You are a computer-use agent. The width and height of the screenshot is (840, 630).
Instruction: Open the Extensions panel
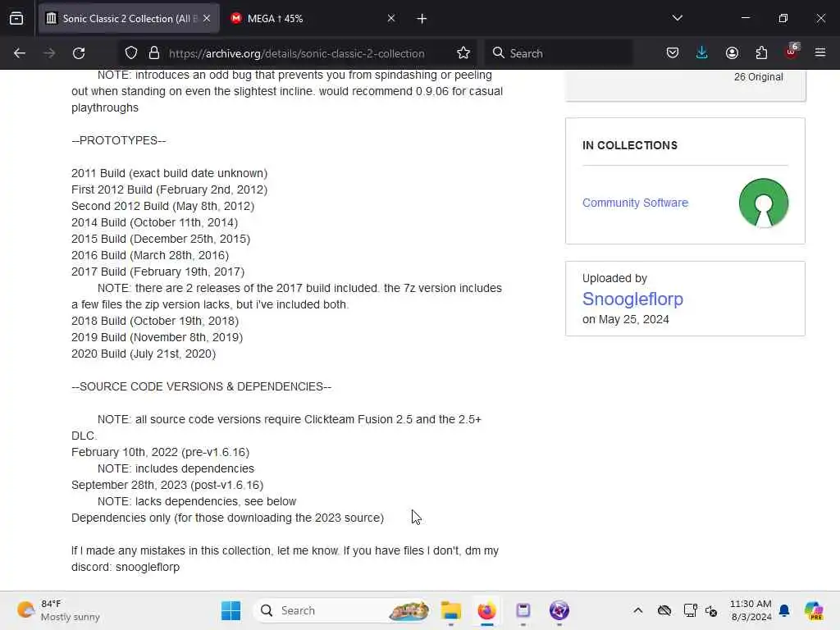coord(761,53)
